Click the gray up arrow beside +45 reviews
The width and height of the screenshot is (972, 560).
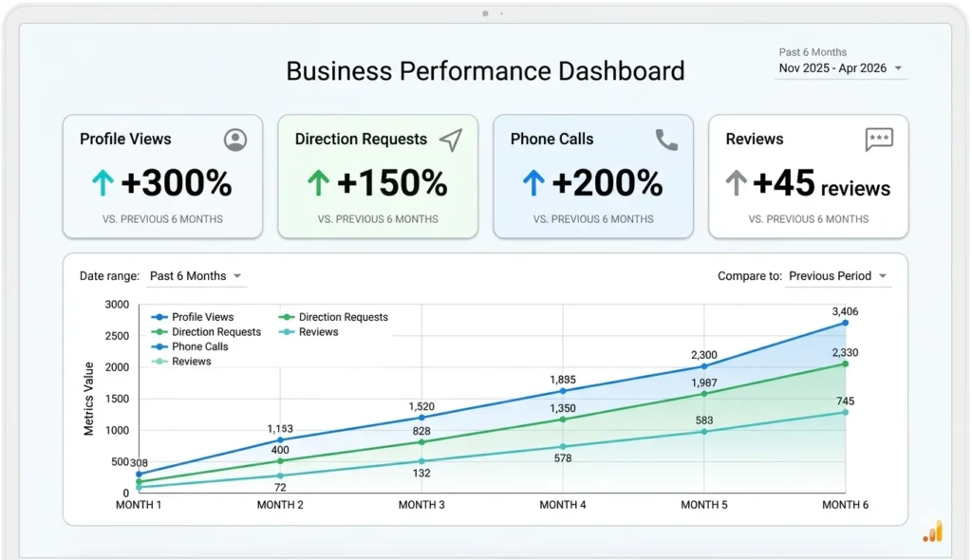pyautogui.click(x=738, y=180)
